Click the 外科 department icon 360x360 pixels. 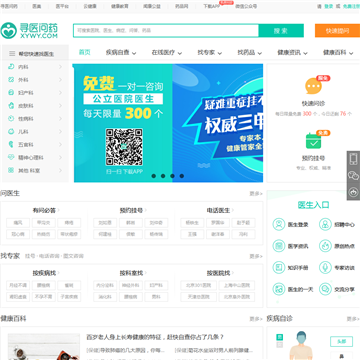coord(11,80)
